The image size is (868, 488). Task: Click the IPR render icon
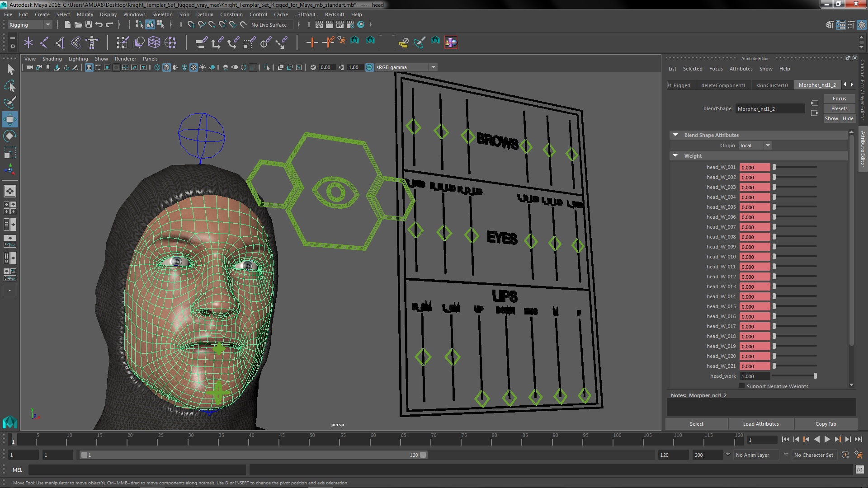click(x=340, y=25)
